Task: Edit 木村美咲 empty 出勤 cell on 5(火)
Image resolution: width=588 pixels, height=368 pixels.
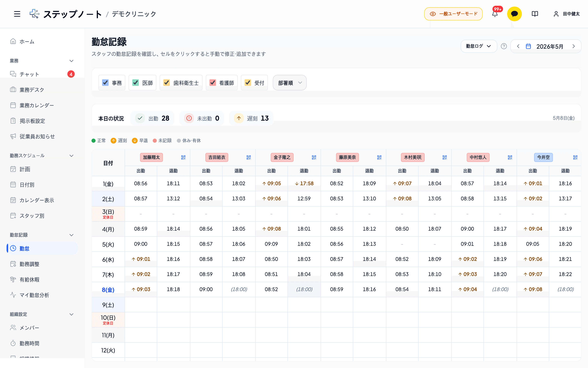Action: pyautogui.click(x=402, y=244)
